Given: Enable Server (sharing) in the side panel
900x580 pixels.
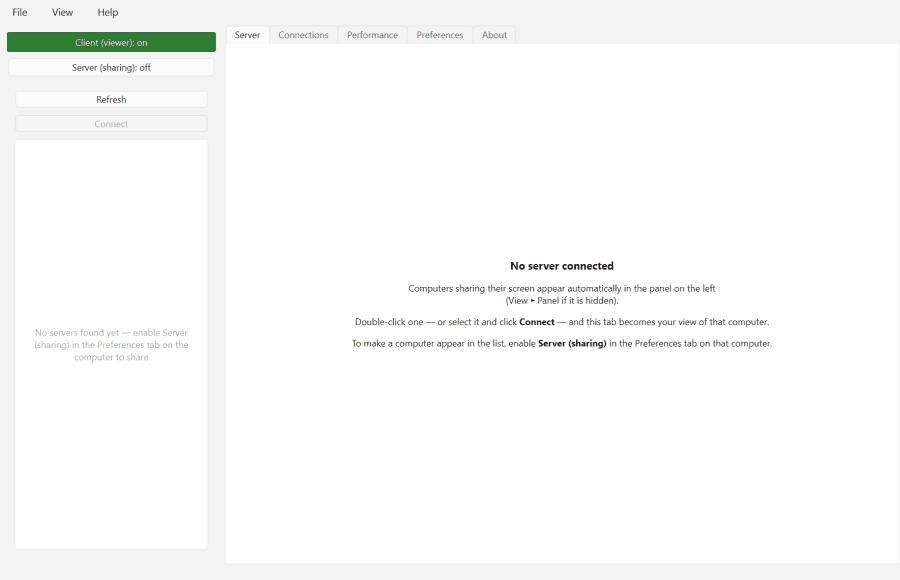Looking at the screenshot, I should [x=111, y=67].
